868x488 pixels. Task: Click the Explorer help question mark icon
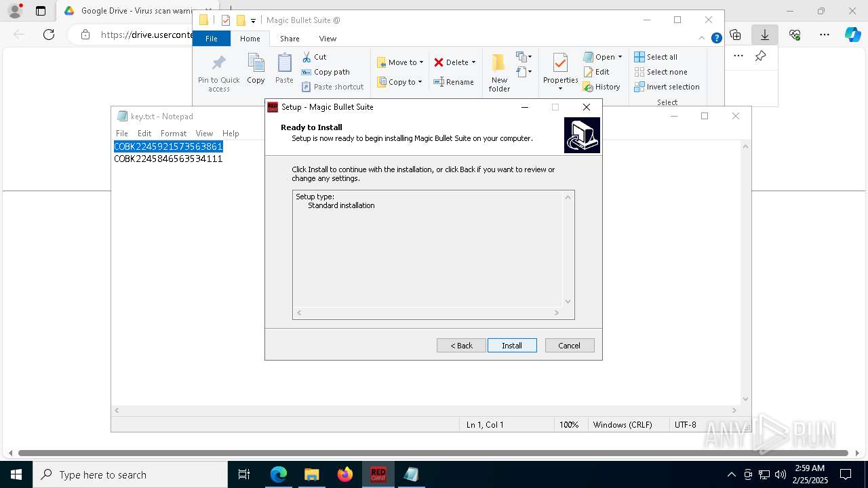716,39
